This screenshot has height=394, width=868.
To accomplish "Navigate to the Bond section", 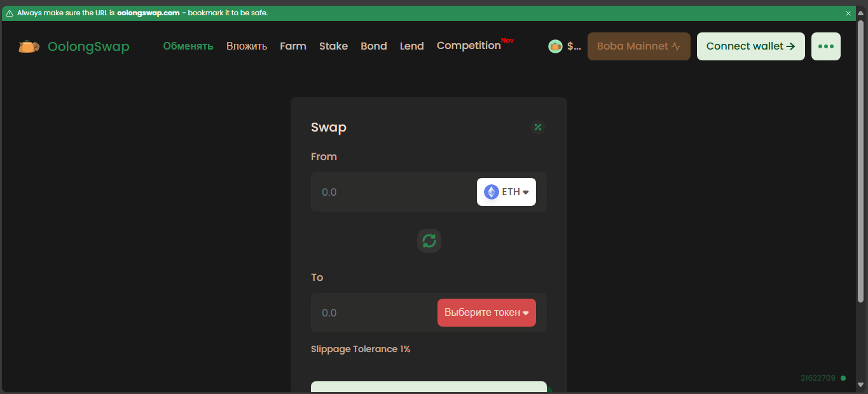I will 374,46.
